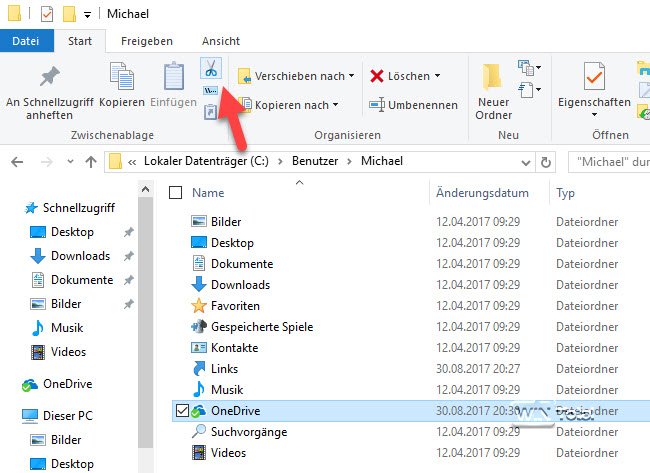
Task: Open Musik in navigation sidebar
Action: click(67, 327)
